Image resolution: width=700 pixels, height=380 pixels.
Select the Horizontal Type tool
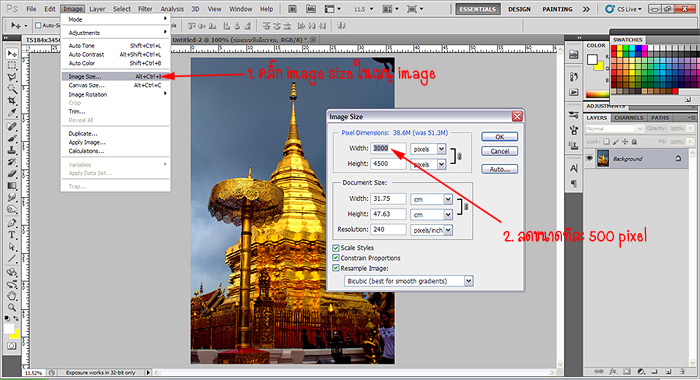[12, 235]
